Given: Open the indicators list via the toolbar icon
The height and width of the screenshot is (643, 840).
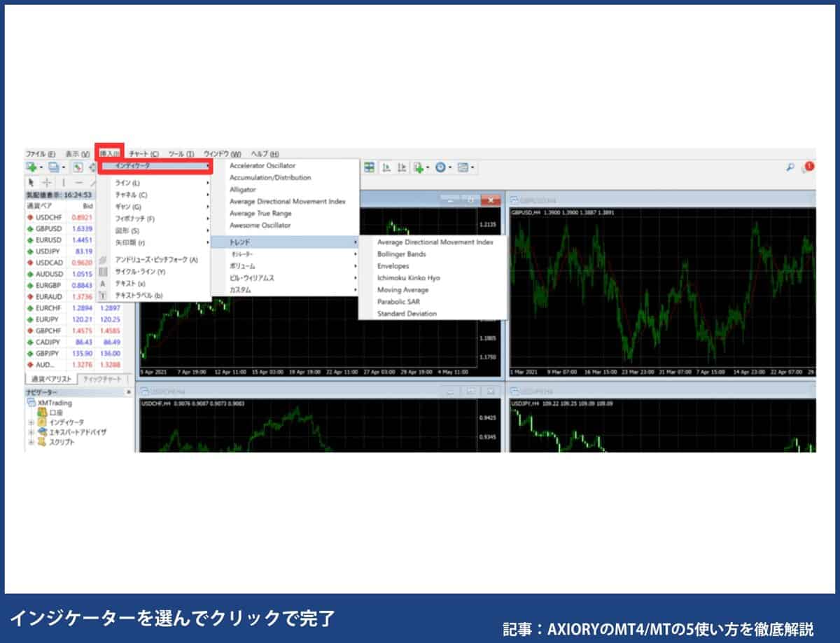Looking at the screenshot, I should pos(419,167).
